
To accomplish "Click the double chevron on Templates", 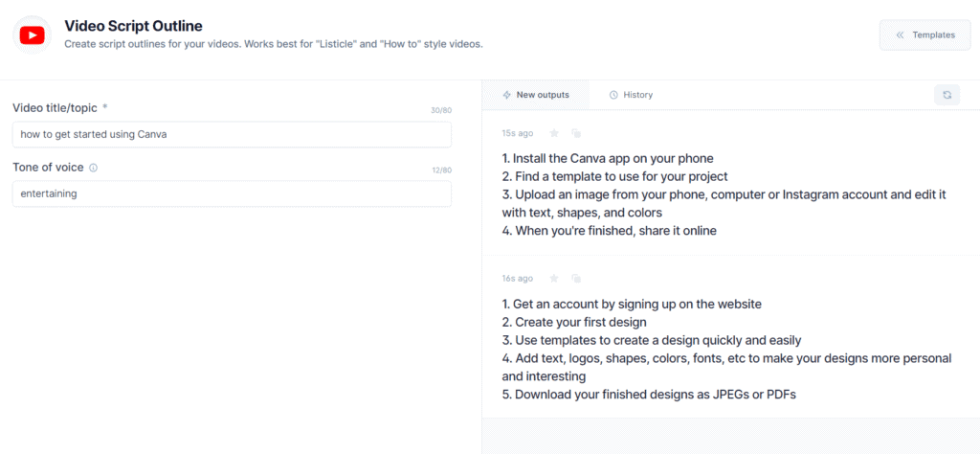I will coord(900,35).
